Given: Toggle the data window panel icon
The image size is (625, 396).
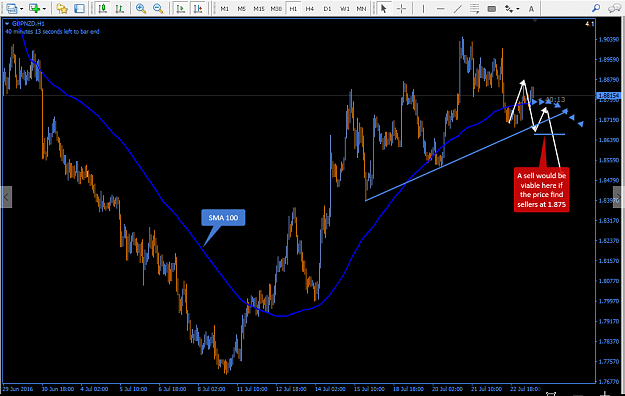Looking at the screenshot, I should (79, 8).
